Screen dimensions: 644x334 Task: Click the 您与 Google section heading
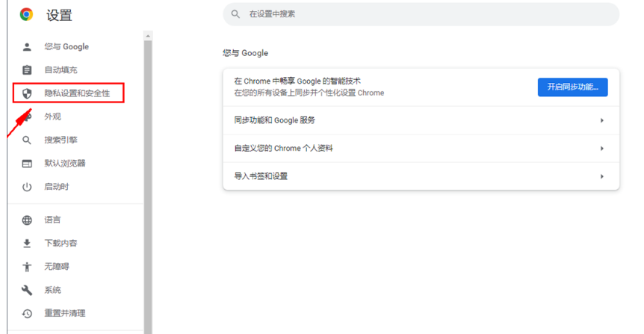245,53
